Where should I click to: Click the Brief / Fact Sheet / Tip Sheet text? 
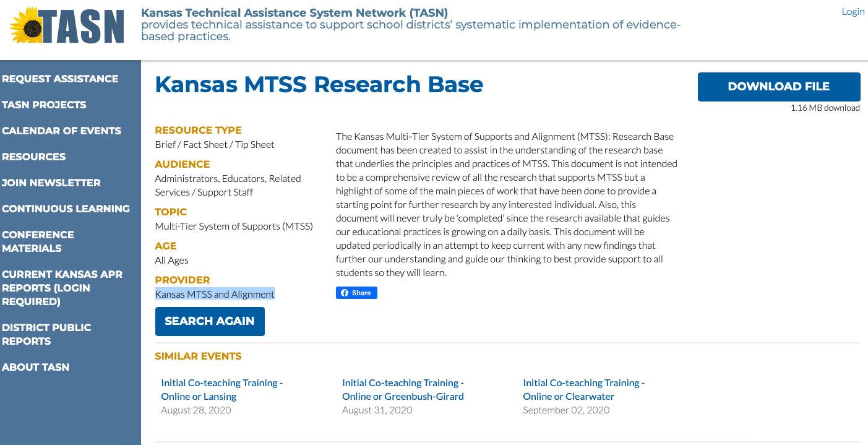(215, 144)
